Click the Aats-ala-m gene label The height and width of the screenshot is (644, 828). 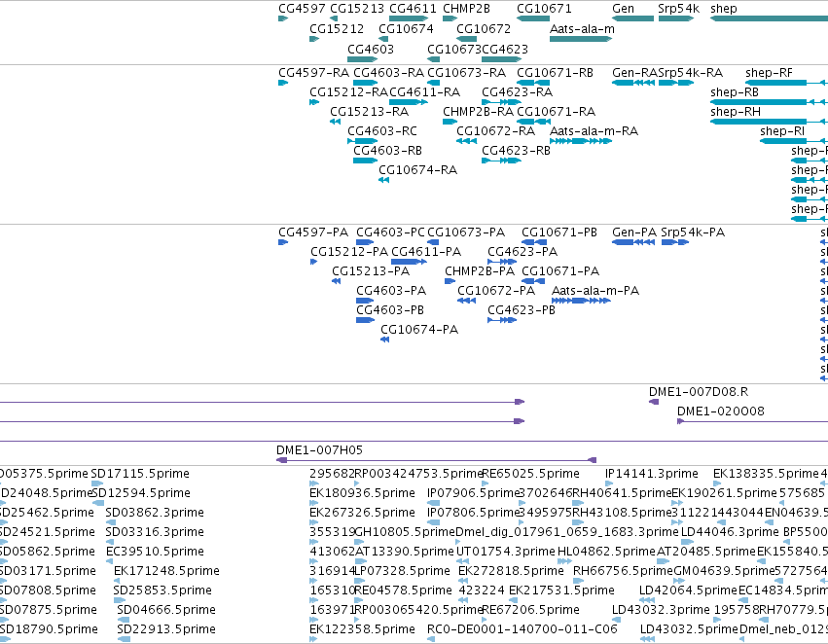tap(582, 28)
